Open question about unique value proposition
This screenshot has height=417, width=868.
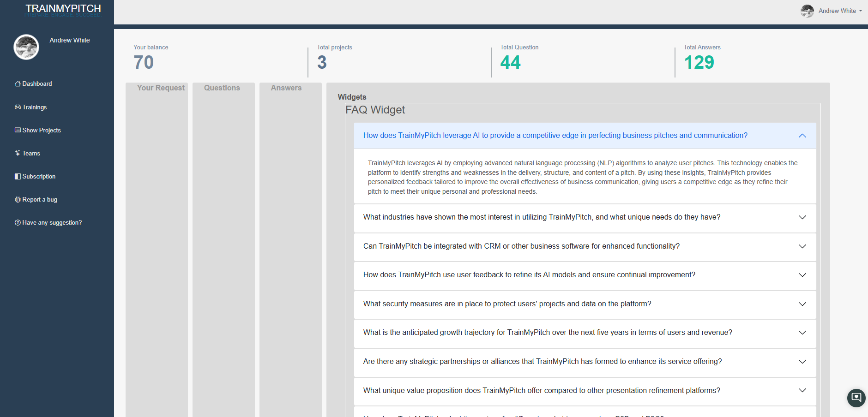point(542,391)
